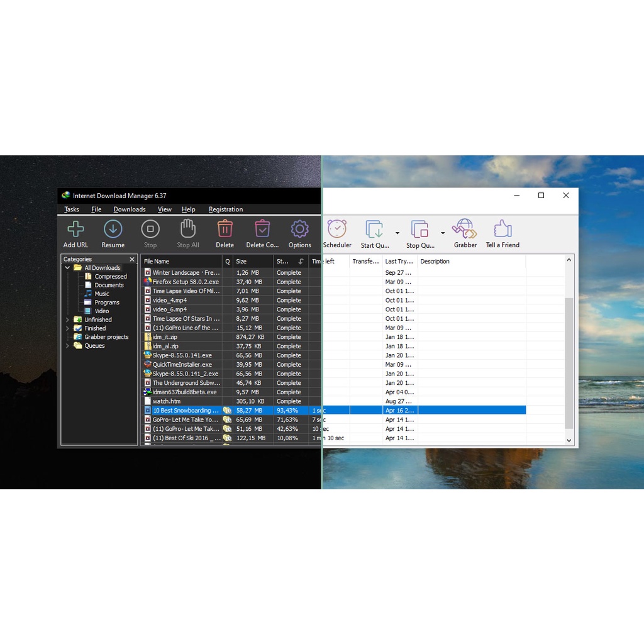This screenshot has height=644, width=644.
Task: Open the Registration menu
Action: pos(226,209)
